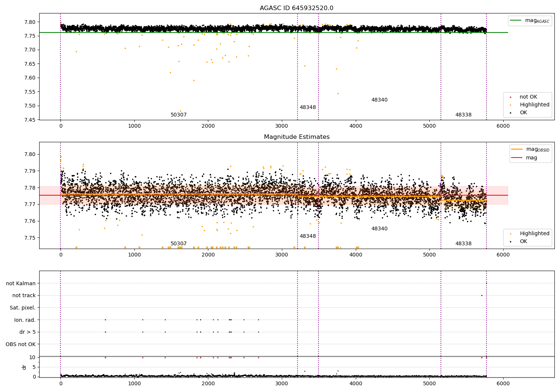
Task: Click the '7.70' y tick in top plot
Action: [30, 50]
